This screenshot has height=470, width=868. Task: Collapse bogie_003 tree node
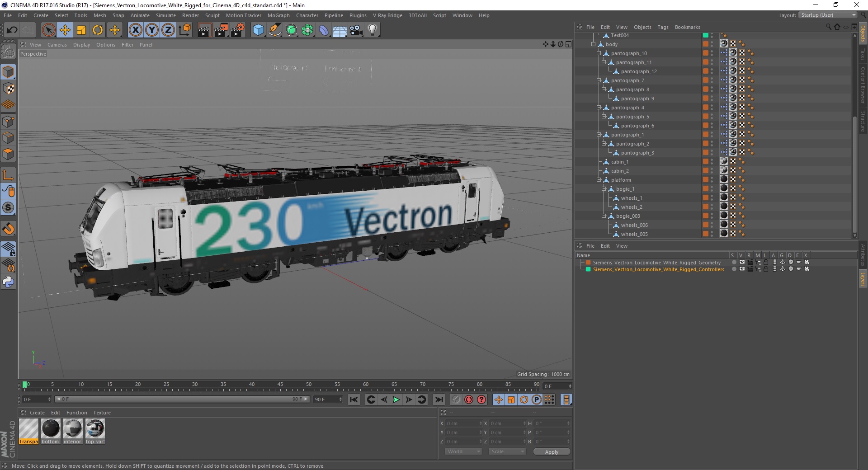point(604,216)
